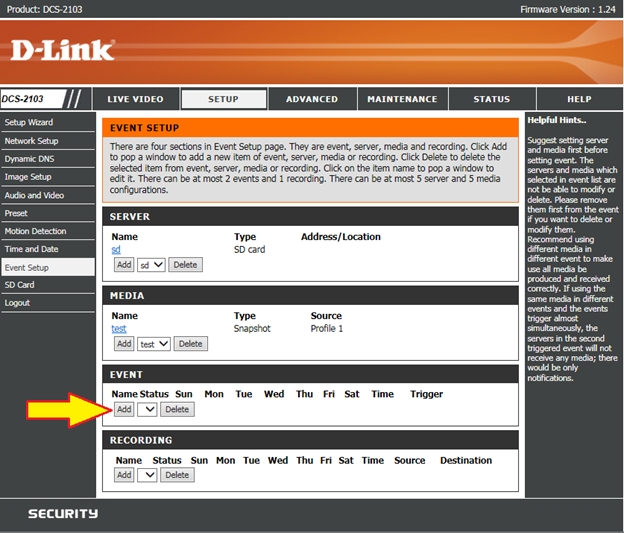624x533 pixels.
Task: Open the Maintenance tab
Action: click(x=401, y=99)
